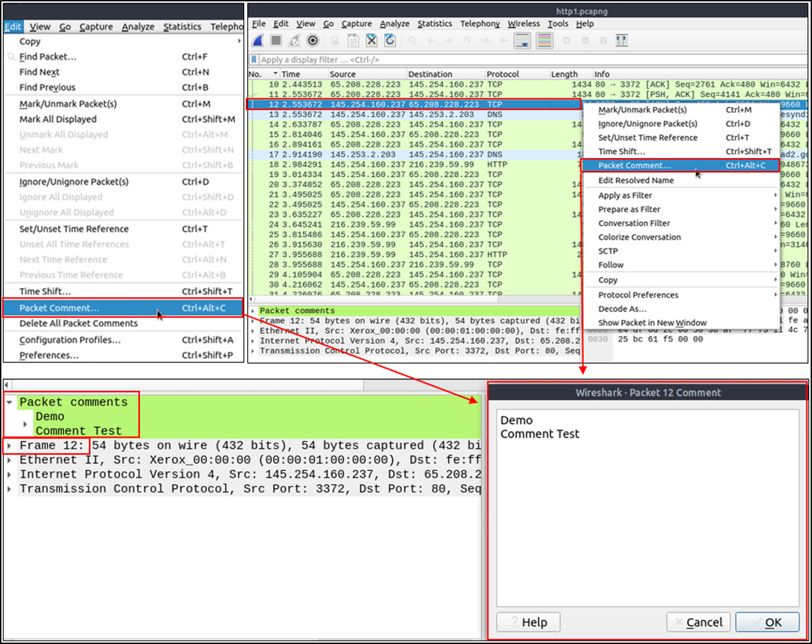Screen dimensions: 812x644
Task: Click the open capture file toolbar icon
Action: pyautogui.click(x=335, y=41)
